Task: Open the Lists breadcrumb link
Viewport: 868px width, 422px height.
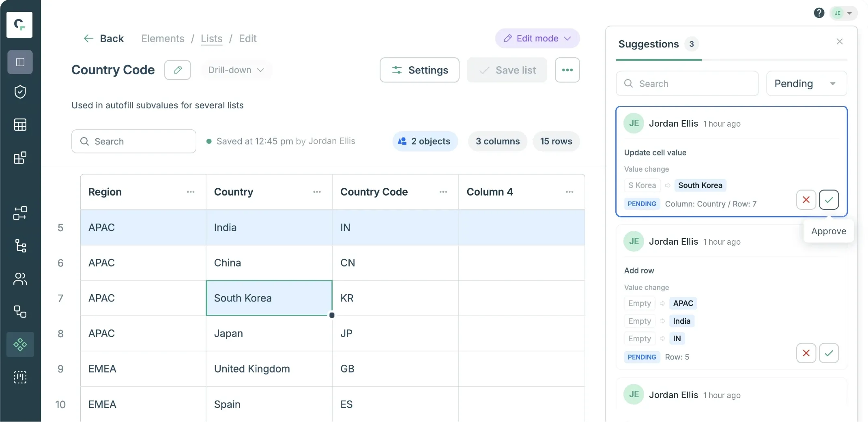Action: (211, 39)
